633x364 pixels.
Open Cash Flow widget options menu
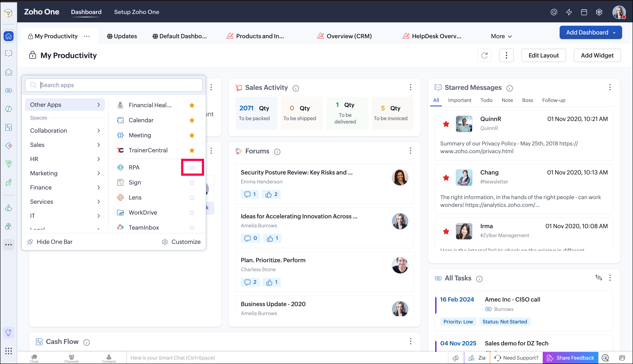point(410,341)
